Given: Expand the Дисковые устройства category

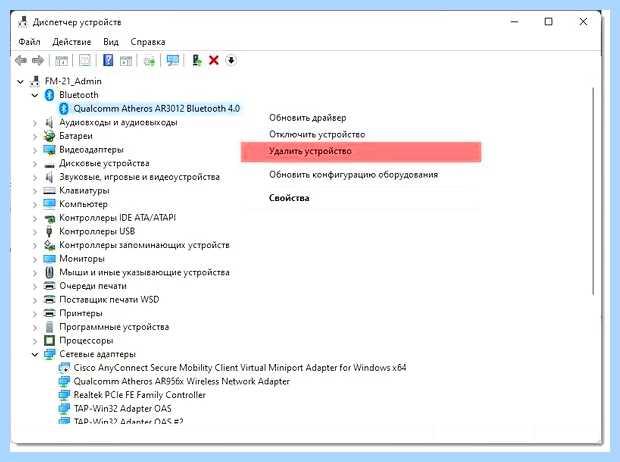Looking at the screenshot, I should (35, 163).
